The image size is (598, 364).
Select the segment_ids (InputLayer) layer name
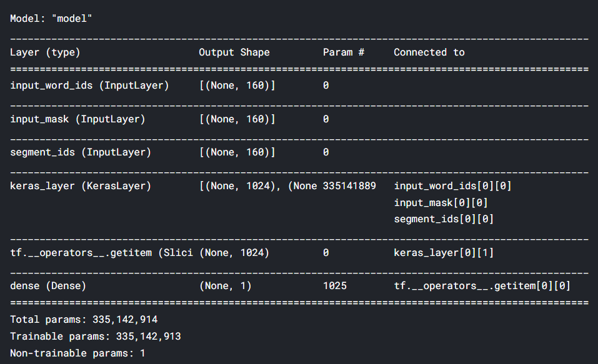81,152
